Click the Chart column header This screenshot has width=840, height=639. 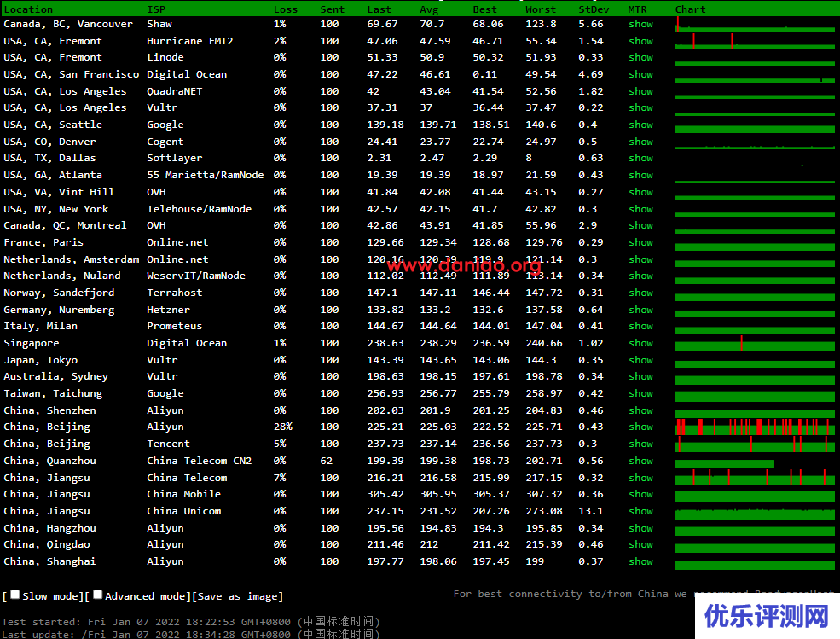[x=690, y=9]
